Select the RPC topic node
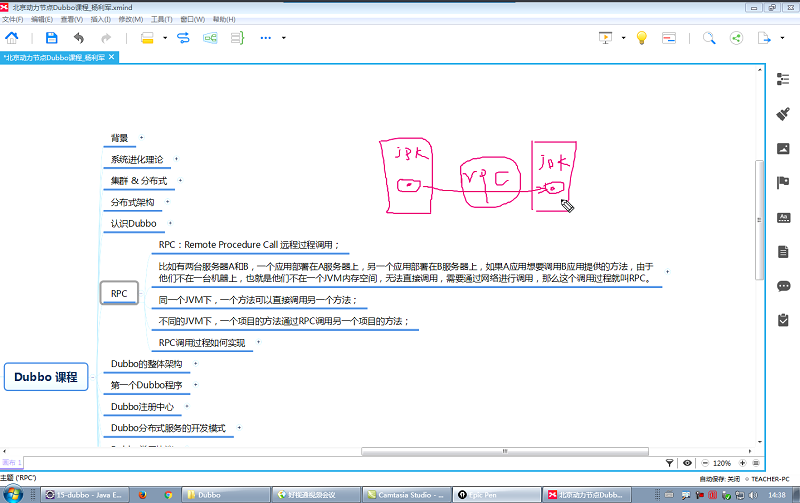 [x=119, y=293]
